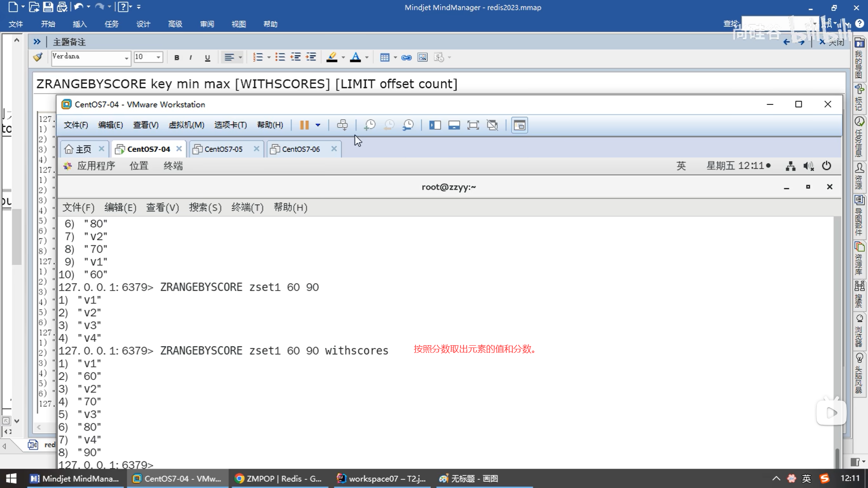The image size is (868, 488).
Task: Enter full screen mode in VMware
Action: coord(473,125)
